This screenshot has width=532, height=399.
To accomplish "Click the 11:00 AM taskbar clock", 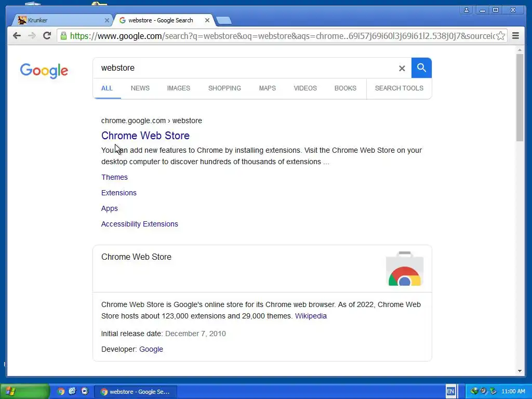I will tap(513, 391).
